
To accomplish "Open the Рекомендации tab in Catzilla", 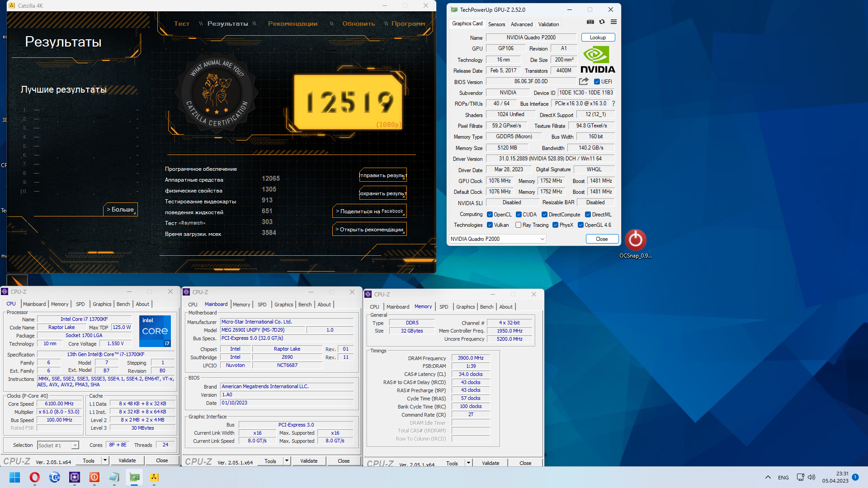I will point(292,23).
